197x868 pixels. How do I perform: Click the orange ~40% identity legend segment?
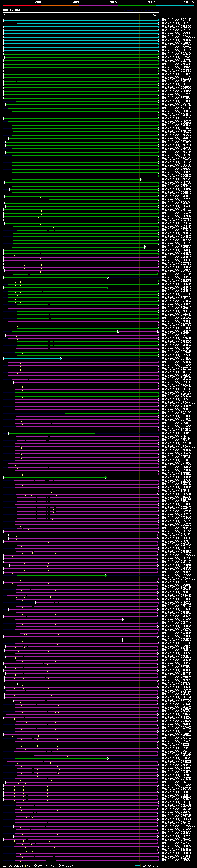(x=61, y=6)
